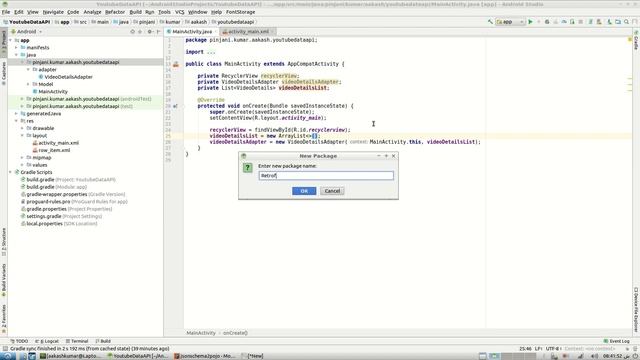Open the Build tool window
640x360 pixels.
coord(103,341)
